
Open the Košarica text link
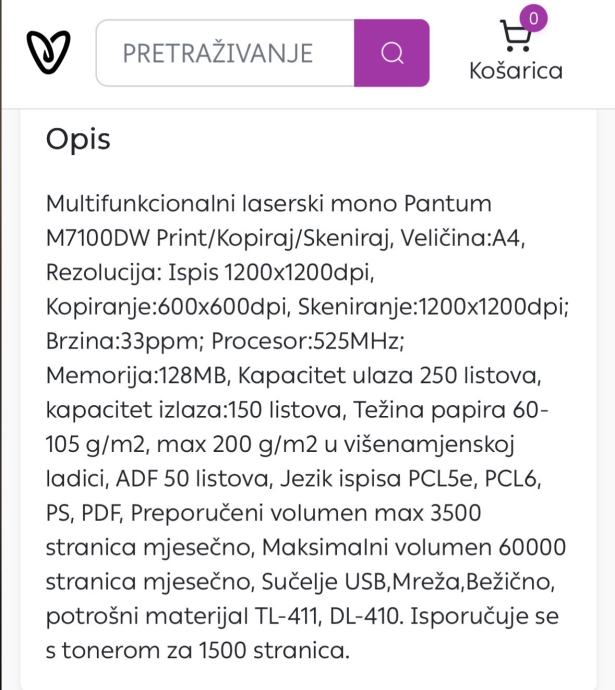[516, 72]
